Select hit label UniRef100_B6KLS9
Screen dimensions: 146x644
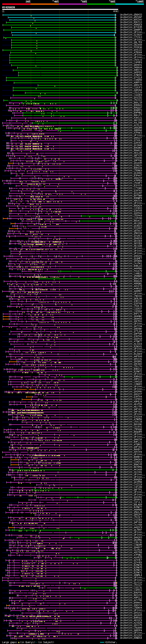pos(131,103)
